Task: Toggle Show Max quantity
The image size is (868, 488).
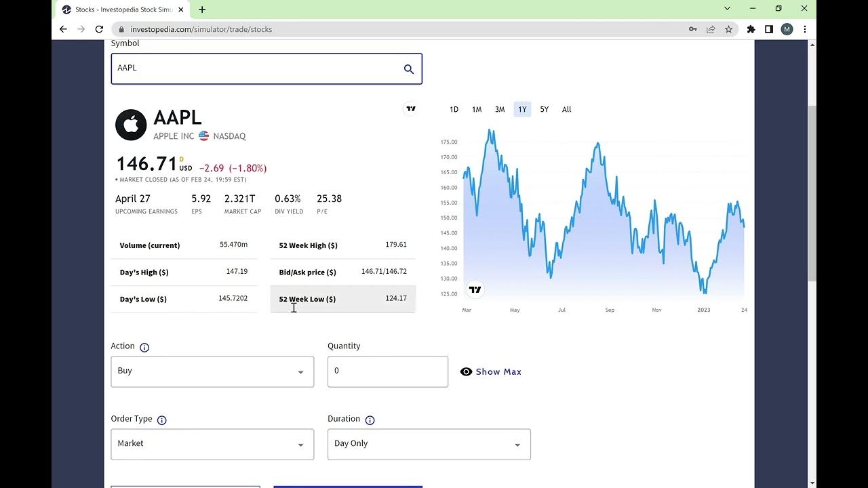Action: (491, 371)
